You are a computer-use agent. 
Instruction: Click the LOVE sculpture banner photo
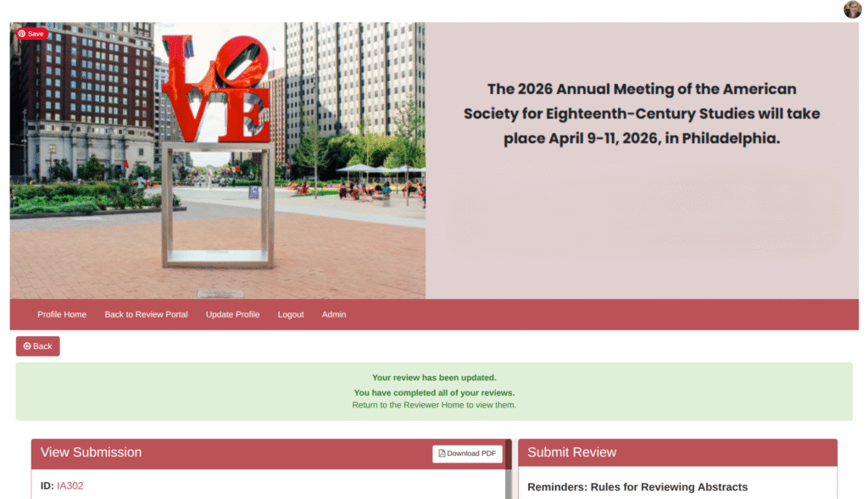pos(218,160)
